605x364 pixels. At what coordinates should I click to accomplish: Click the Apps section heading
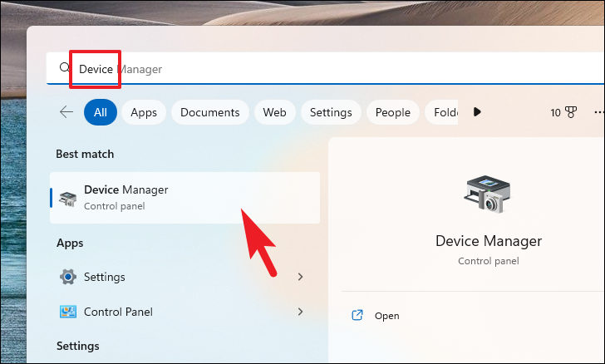[70, 243]
